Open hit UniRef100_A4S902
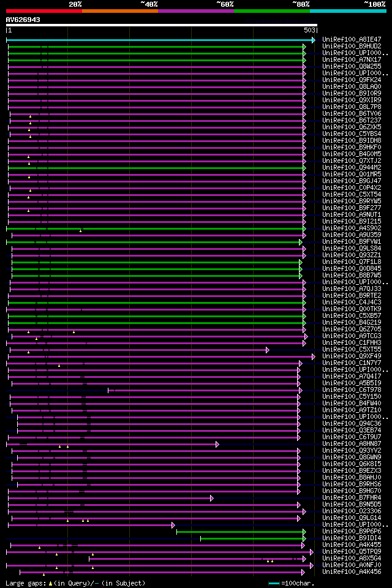Screen dimensions: 392x588 [352, 228]
